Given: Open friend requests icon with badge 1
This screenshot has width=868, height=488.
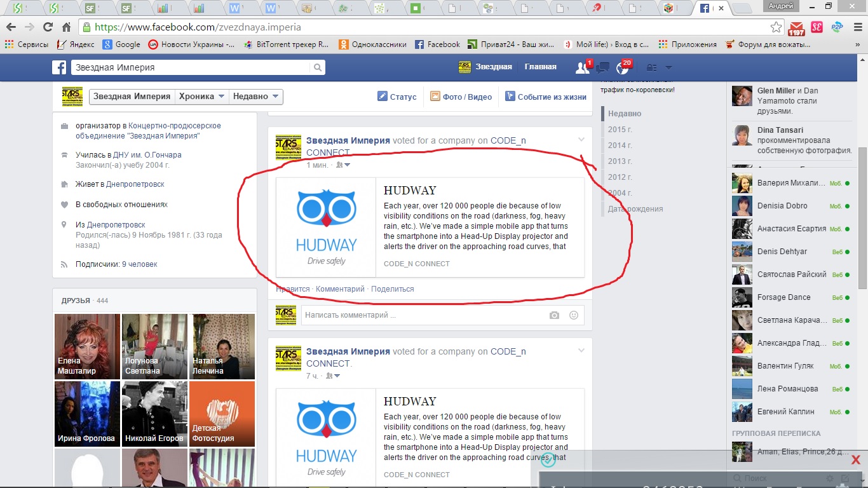Looking at the screenshot, I should (582, 67).
